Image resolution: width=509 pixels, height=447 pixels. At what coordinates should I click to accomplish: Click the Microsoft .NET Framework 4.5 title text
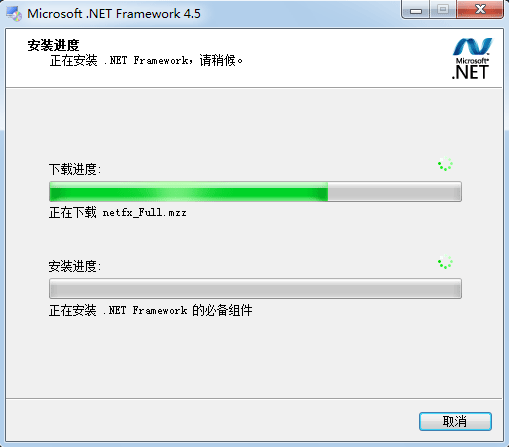tap(114, 14)
